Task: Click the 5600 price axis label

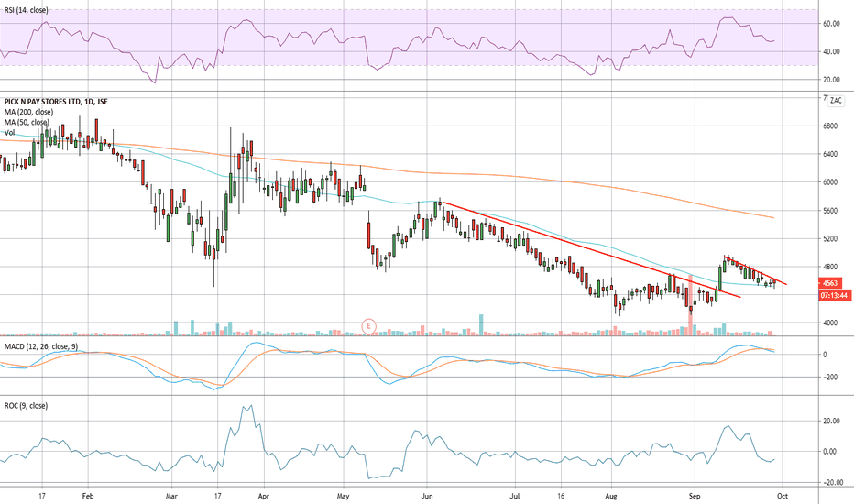Action: point(830,211)
